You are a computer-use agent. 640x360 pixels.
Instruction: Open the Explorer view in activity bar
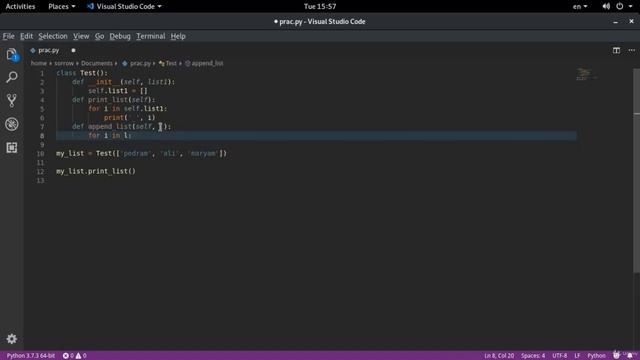pyautogui.click(x=11, y=54)
